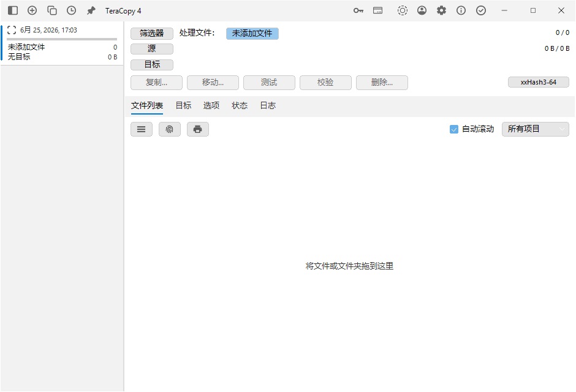The image size is (576, 392).
Task: Show the about info icon
Action: [x=461, y=10]
